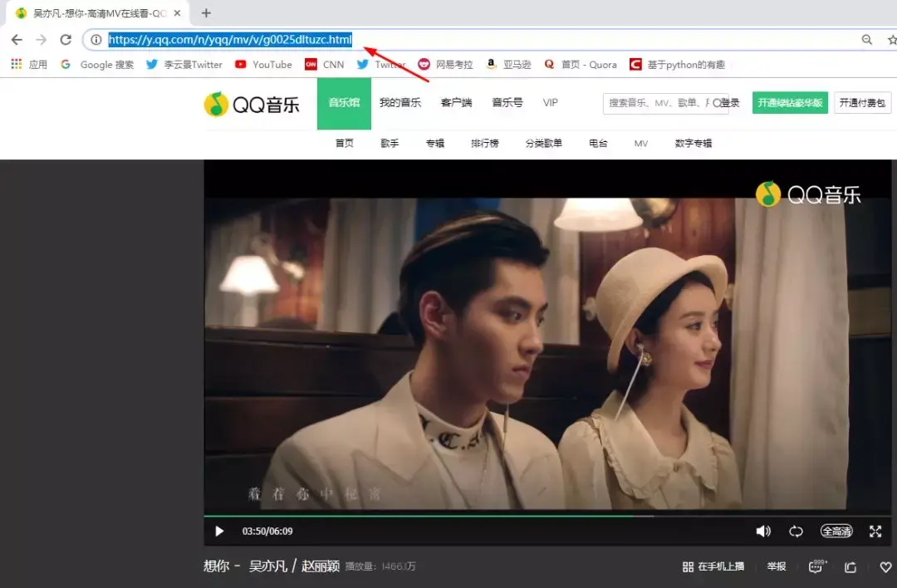
Task: Select the 我的音乐 navigation tab
Action: click(x=399, y=103)
